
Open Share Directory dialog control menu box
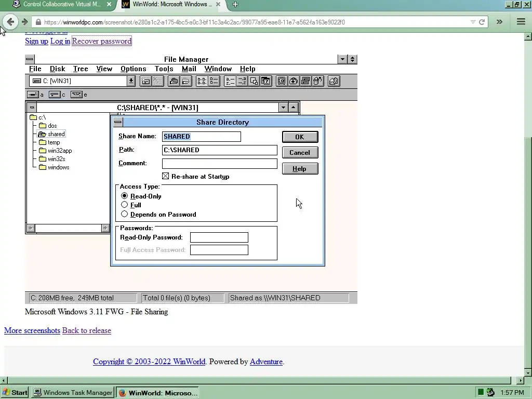(118, 122)
